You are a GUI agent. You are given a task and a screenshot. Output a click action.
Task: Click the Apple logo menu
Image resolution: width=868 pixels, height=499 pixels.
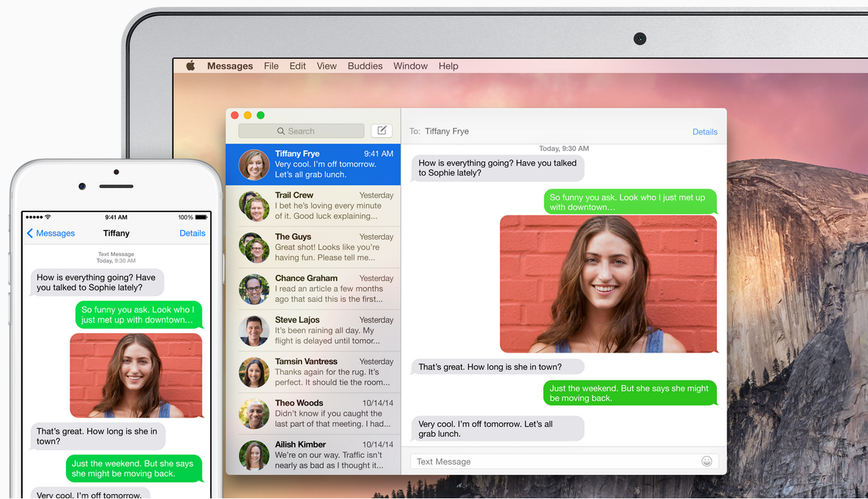190,66
